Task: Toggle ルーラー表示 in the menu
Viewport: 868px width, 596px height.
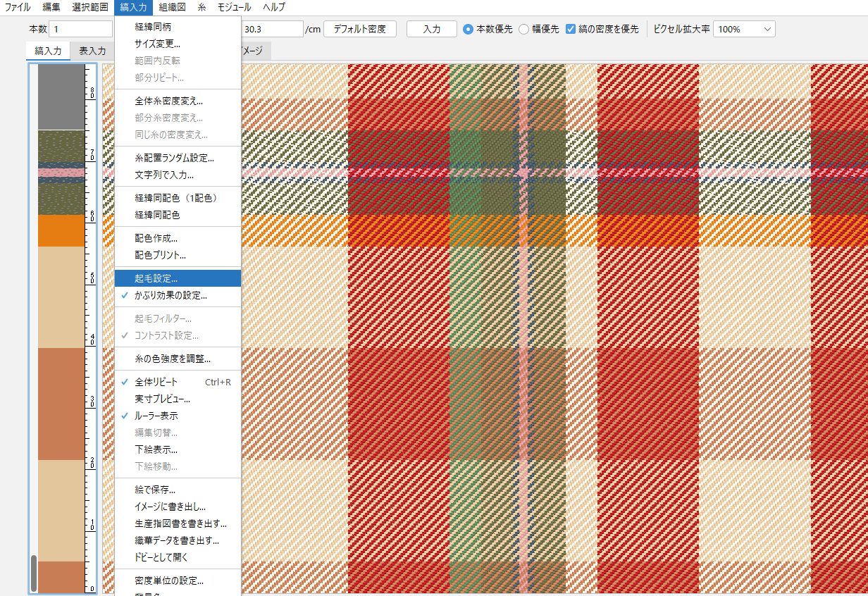Action: [x=156, y=416]
